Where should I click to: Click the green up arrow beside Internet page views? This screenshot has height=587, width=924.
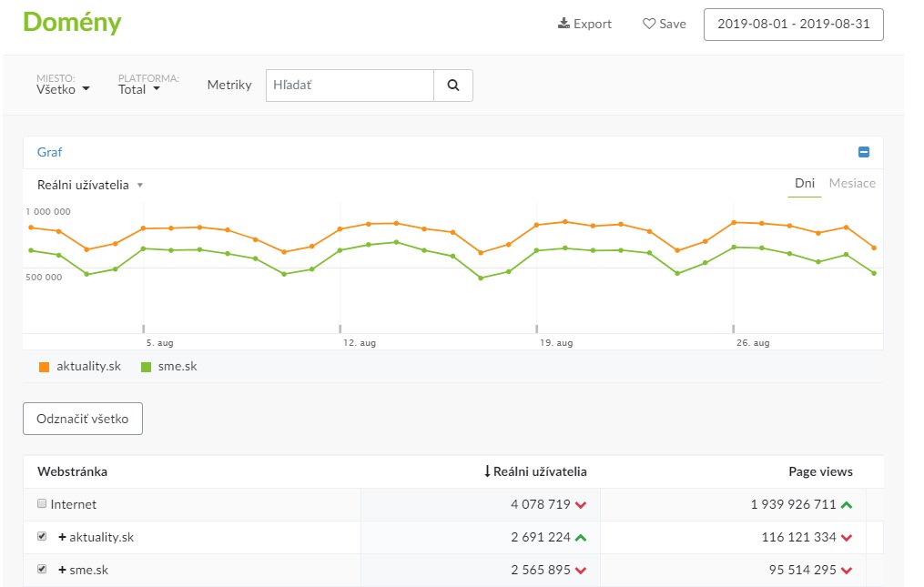click(x=847, y=505)
